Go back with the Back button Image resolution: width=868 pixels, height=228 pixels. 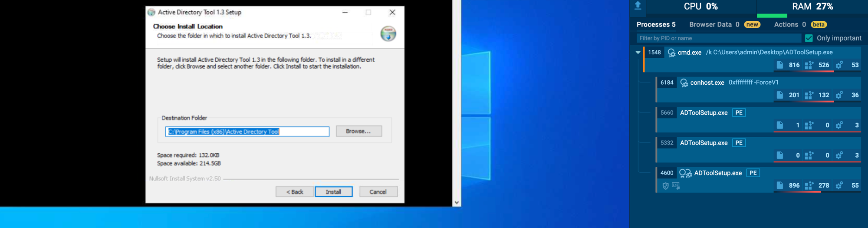(294, 192)
